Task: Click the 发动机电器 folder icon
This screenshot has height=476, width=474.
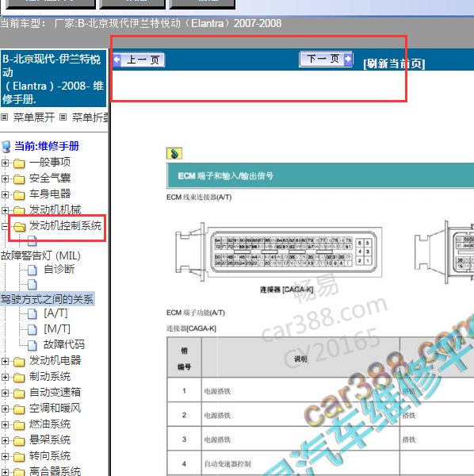Action: (19, 362)
